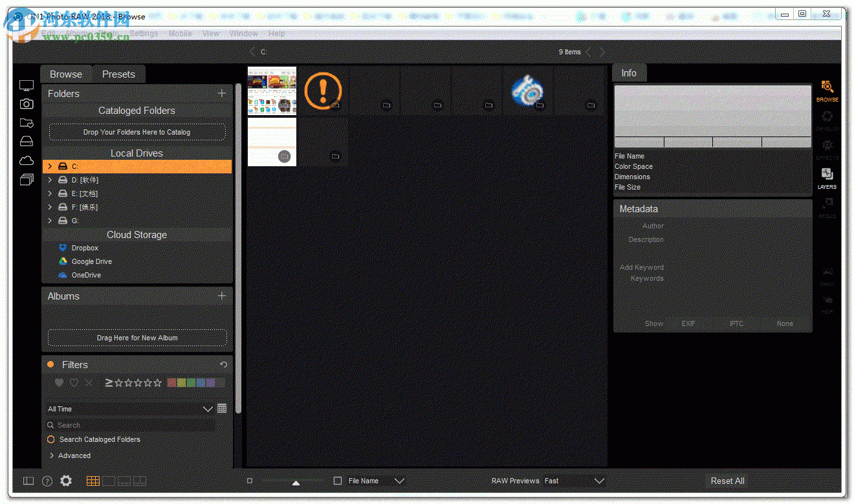Open the Help menu
Viewport: 854px width, 504px height.
pyautogui.click(x=276, y=33)
